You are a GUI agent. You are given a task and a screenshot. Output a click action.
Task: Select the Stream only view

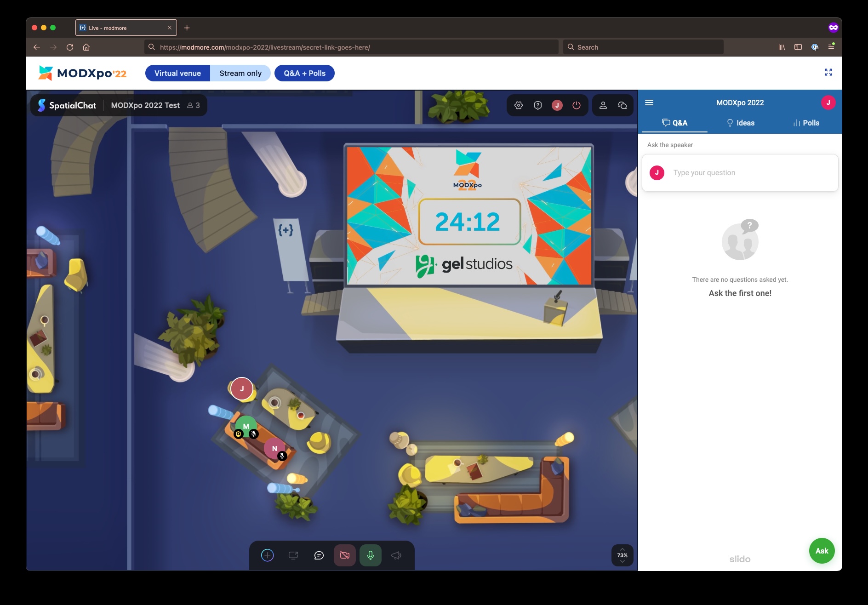coord(240,73)
